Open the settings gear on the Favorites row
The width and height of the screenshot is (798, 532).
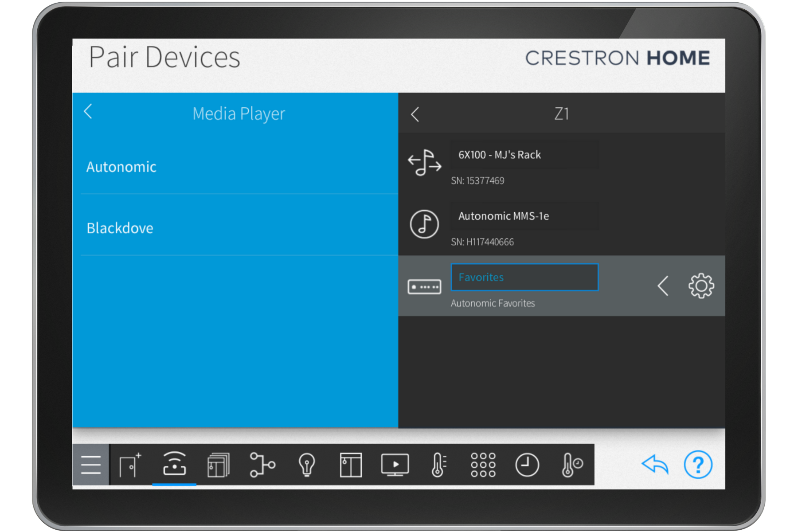[x=700, y=286]
